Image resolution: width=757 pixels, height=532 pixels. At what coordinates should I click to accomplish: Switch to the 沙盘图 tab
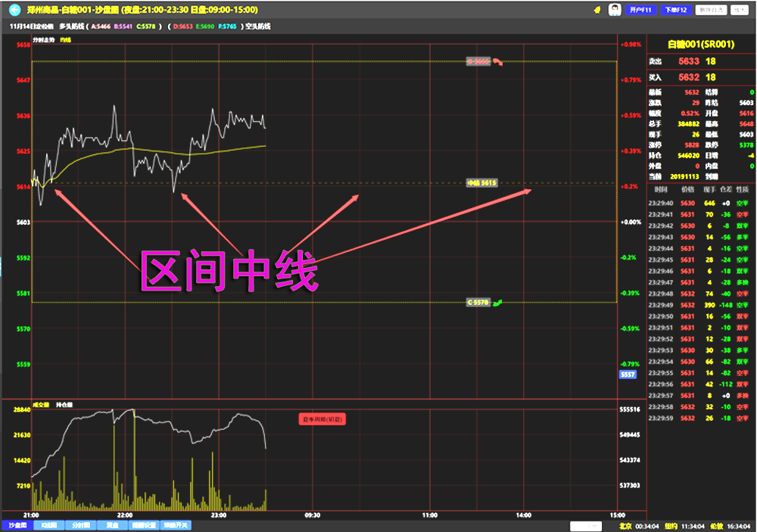click(x=17, y=525)
